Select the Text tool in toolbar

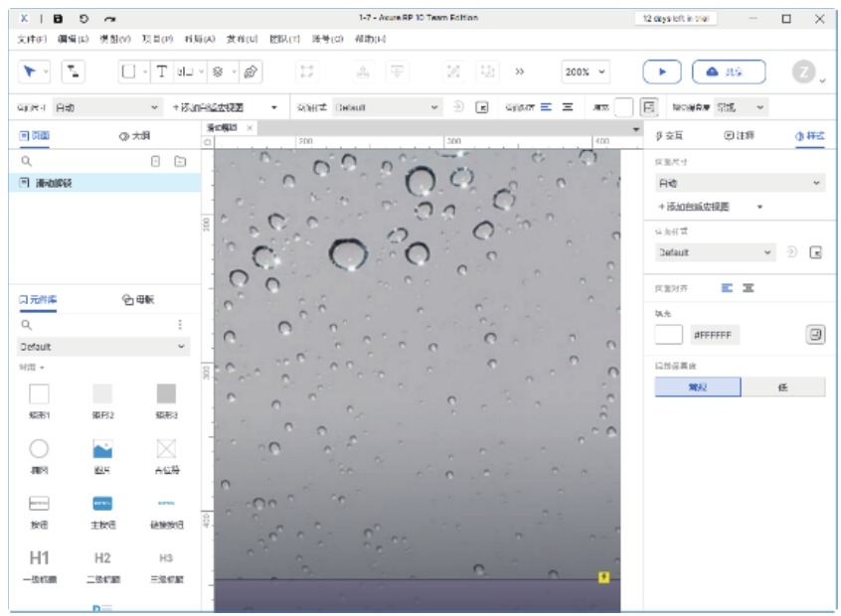tap(161, 72)
